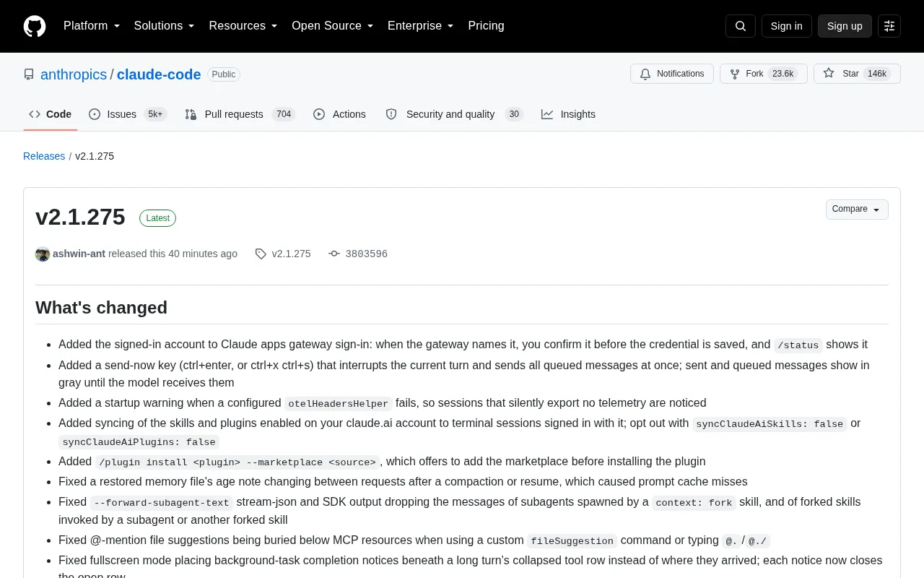Click the Sign up button

click(x=845, y=26)
